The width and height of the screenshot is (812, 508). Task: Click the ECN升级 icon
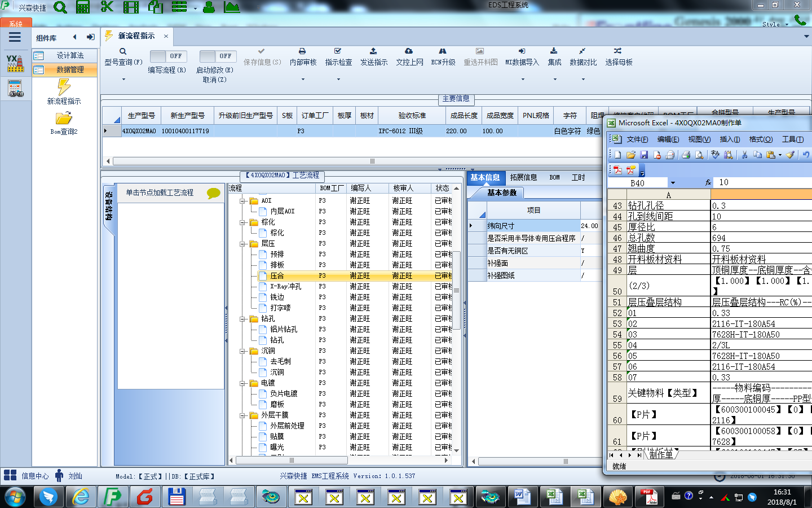(x=443, y=51)
